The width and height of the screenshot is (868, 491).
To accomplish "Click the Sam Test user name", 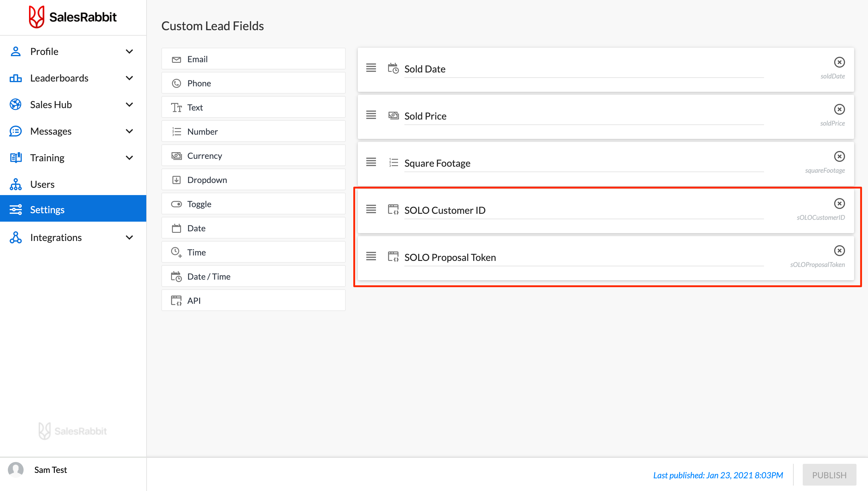I will pyautogui.click(x=50, y=470).
